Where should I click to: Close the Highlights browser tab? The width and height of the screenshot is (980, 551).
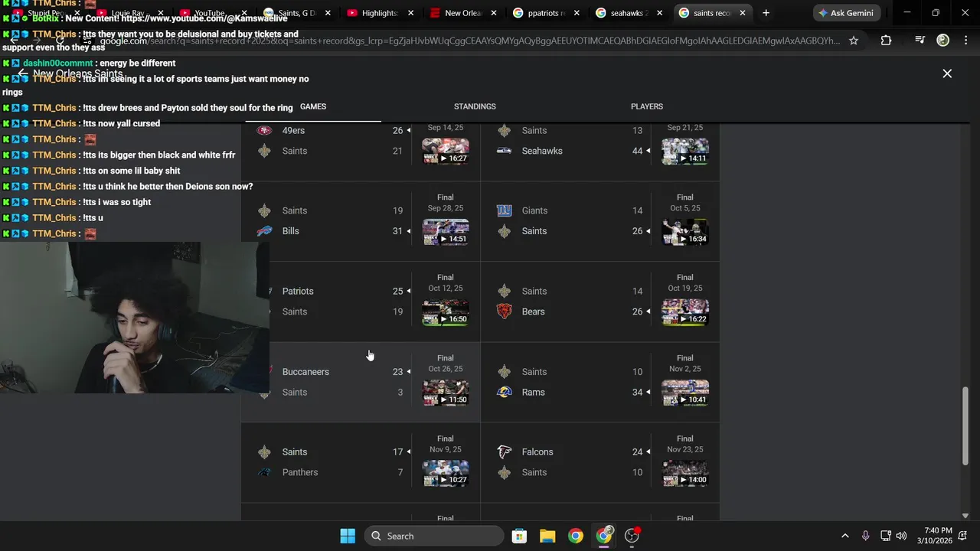pyautogui.click(x=410, y=13)
